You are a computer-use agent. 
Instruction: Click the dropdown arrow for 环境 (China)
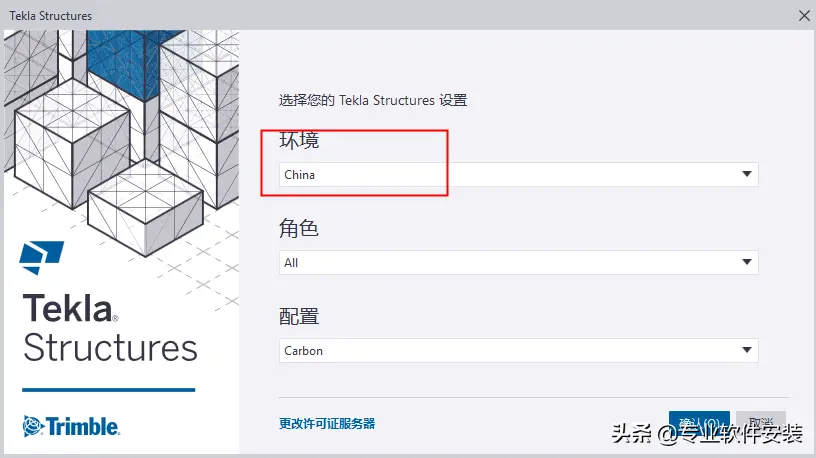tap(747, 174)
